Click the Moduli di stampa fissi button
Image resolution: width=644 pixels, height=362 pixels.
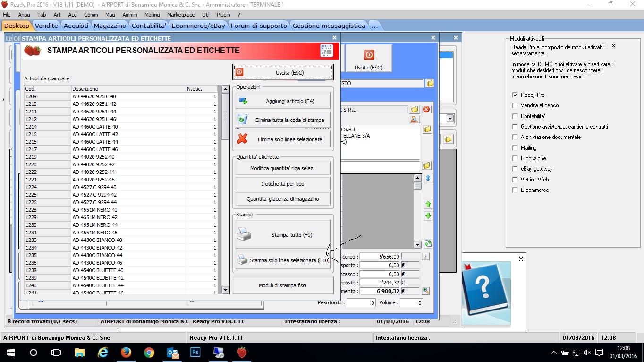pyautogui.click(x=283, y=285)
